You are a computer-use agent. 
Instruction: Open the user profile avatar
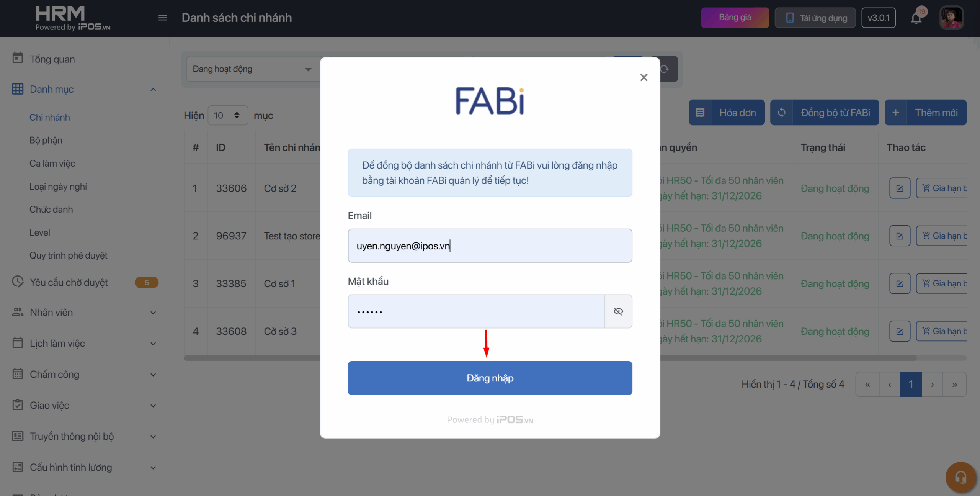[x=951, y=18]
